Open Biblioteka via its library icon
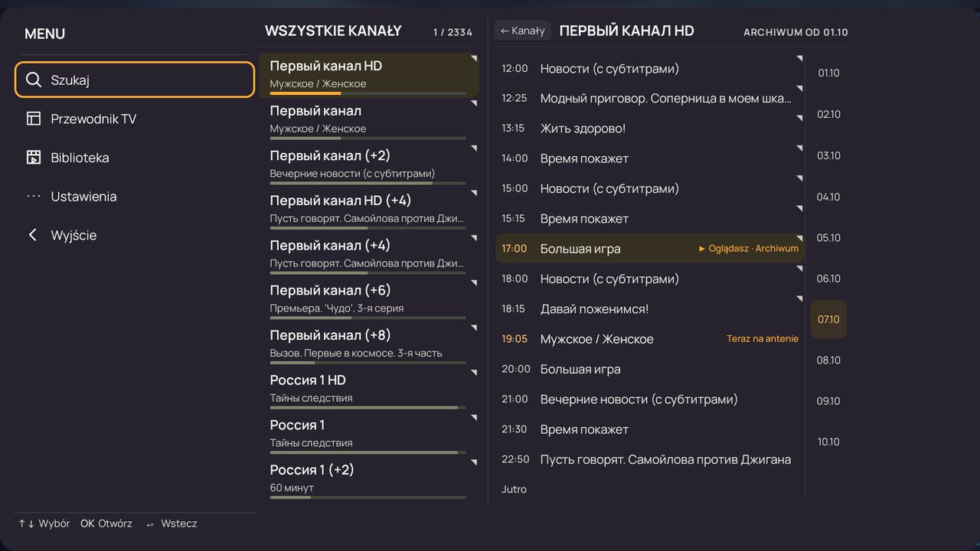This screenshot has width=980, height=551. (33, 158)
